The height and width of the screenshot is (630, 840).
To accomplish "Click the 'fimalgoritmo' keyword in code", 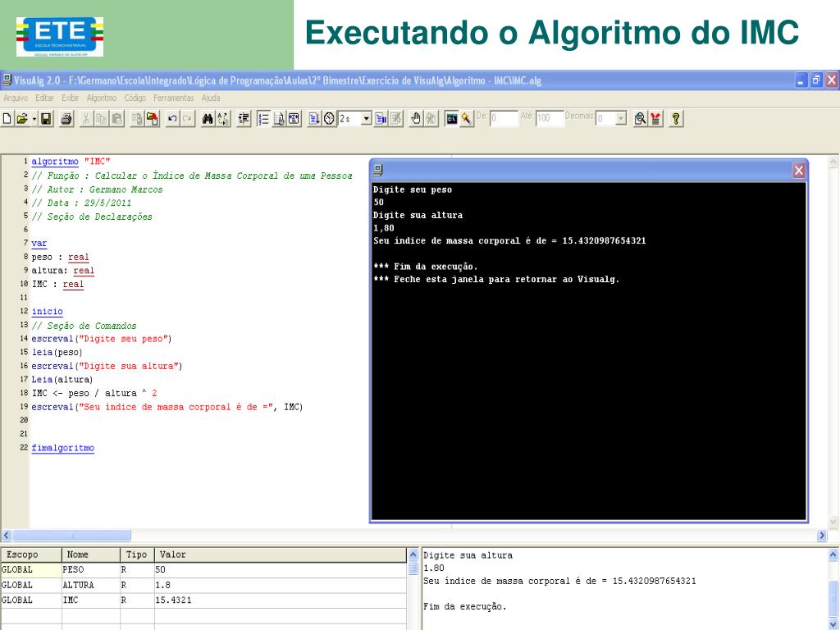I will (62, 448).
